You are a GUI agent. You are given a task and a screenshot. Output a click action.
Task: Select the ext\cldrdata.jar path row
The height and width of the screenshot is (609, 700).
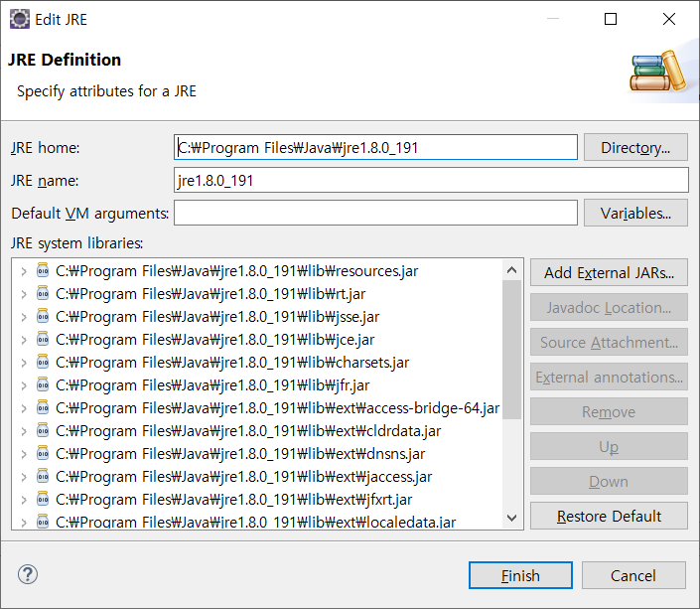pos(248,431)
